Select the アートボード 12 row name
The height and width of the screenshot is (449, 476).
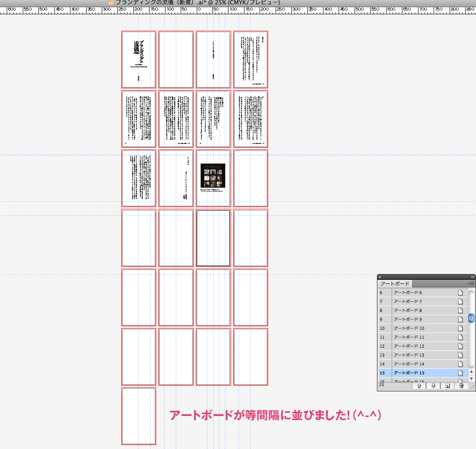(409, 346)
